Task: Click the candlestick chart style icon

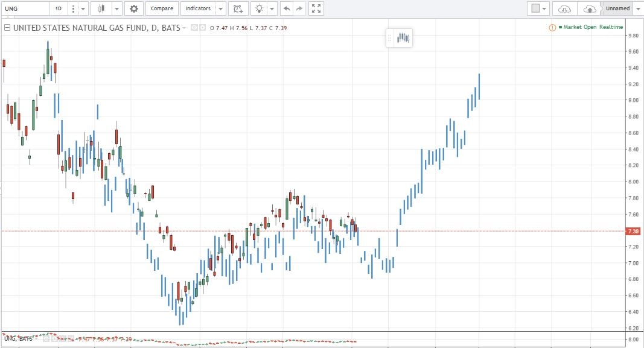Action: 101,8
